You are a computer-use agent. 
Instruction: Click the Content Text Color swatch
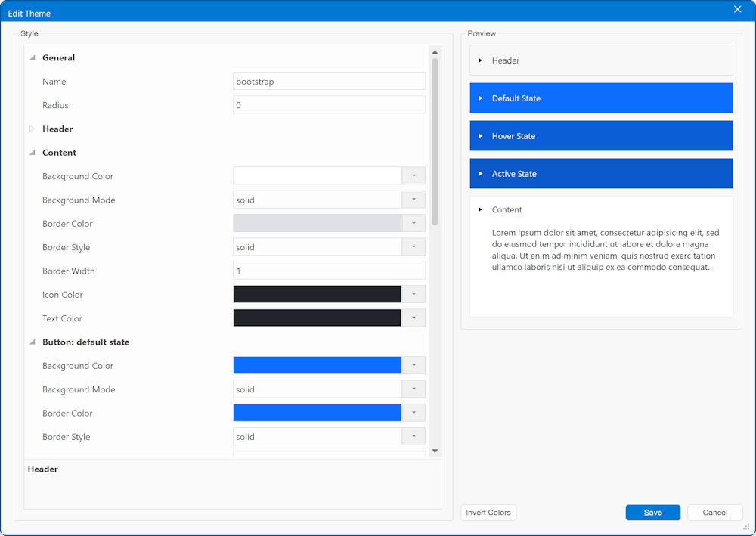tap(317, 318)
